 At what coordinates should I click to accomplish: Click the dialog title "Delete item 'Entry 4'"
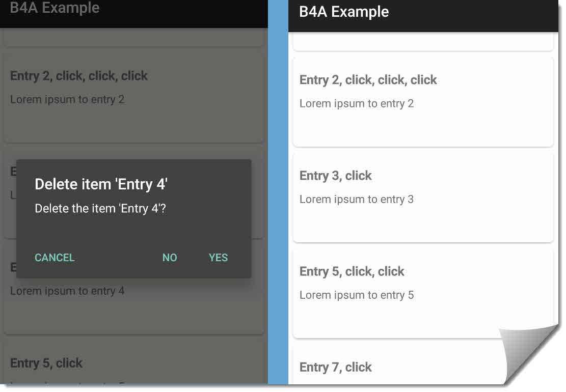(x=101, y=184)
